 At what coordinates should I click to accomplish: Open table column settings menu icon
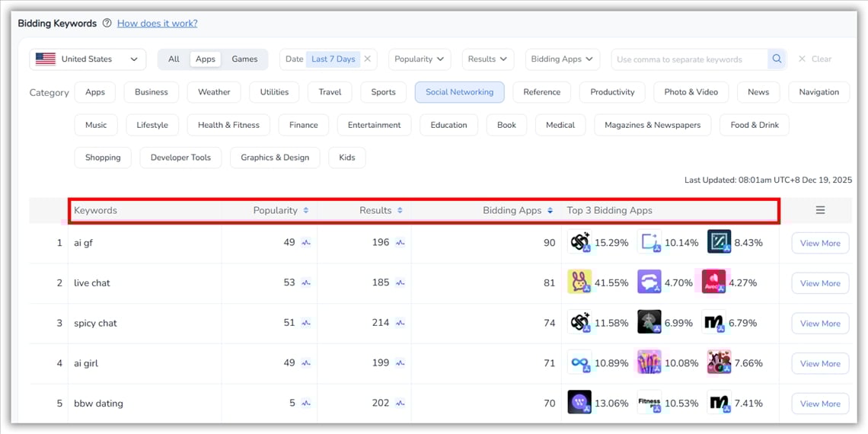pyautogui.click(x=820, y=210)
